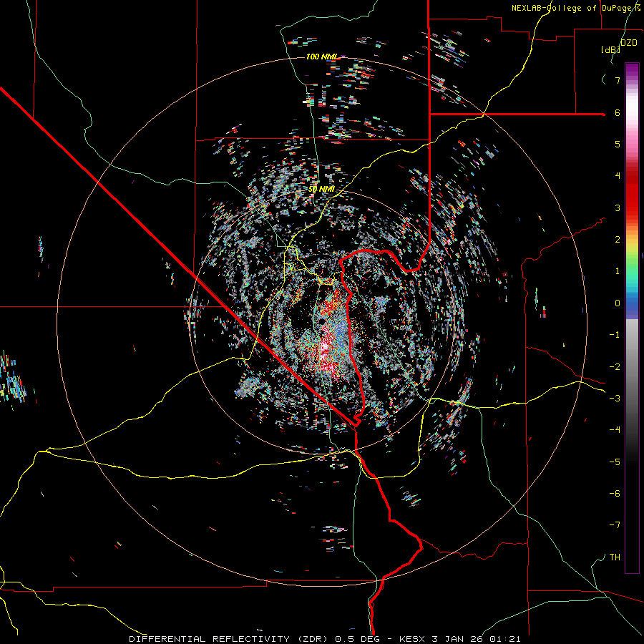
Task: Click the 3 value on the color scale
Action: (618, 208)
